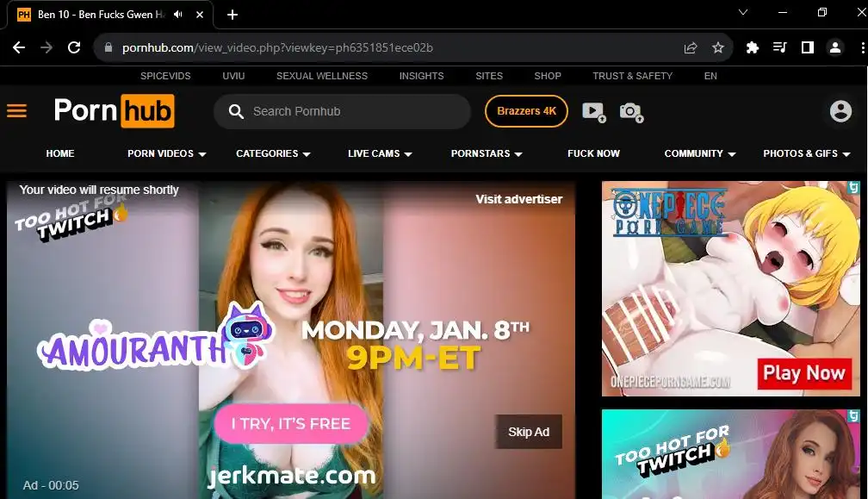868x499 pixels.
Task: Open the TRUST & SAFETY link
Action: (x=633, y=76)
